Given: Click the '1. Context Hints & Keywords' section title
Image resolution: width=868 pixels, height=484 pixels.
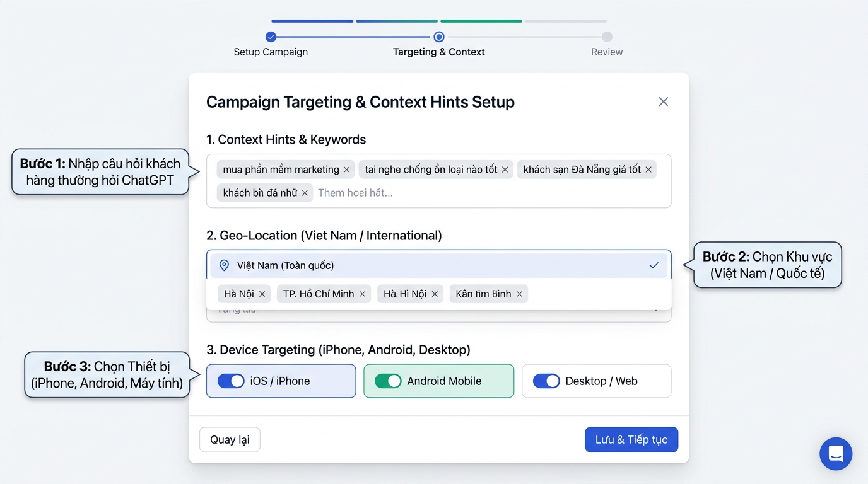Looking at the screenshot, I should 286,139.
